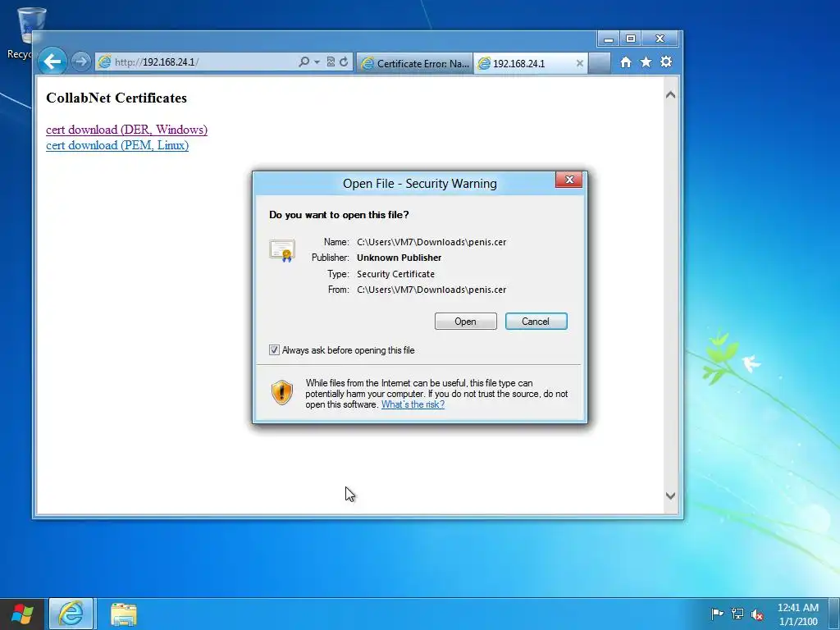Close the Open File Security Warning dialog

569,180
